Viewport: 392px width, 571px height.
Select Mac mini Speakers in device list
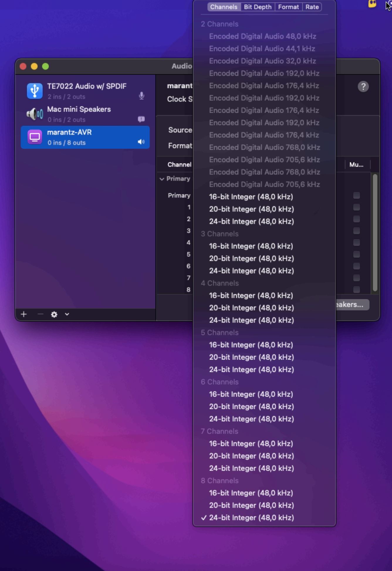coord(85,114)
